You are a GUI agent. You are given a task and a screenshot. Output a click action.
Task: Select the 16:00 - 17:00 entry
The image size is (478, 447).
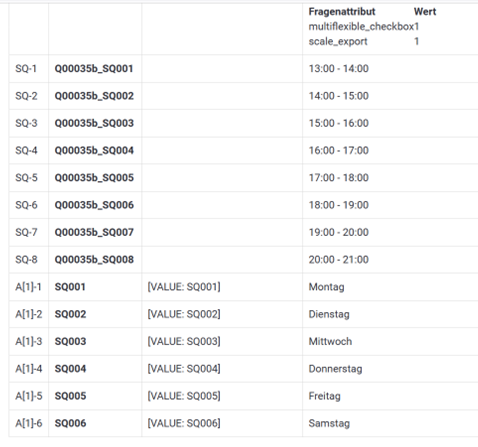[x=338, y=151]
